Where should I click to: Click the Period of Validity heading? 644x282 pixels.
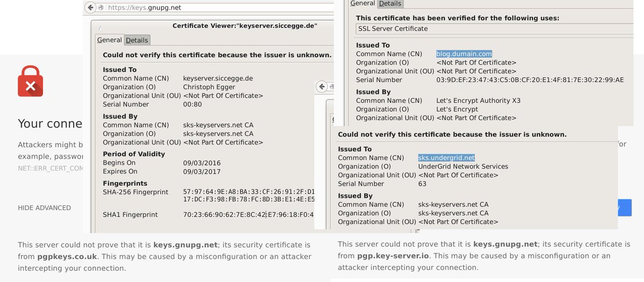[x=134, y=154]
